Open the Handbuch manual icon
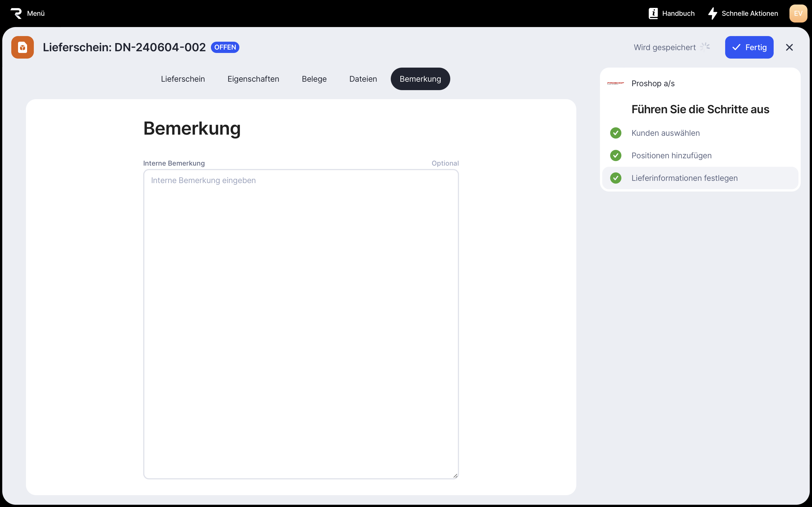Screen dimensions: 812x507 (x=653, y=14)
